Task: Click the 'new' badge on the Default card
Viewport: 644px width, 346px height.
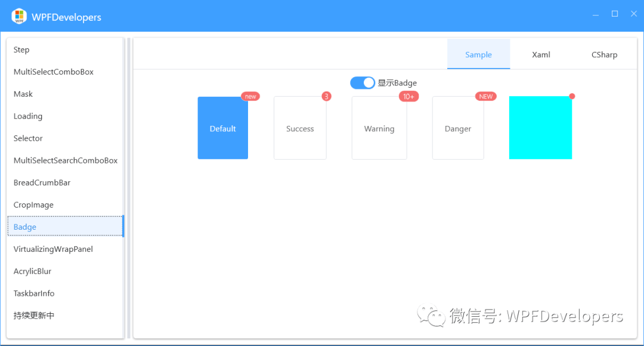Action: tap(250, 96)
